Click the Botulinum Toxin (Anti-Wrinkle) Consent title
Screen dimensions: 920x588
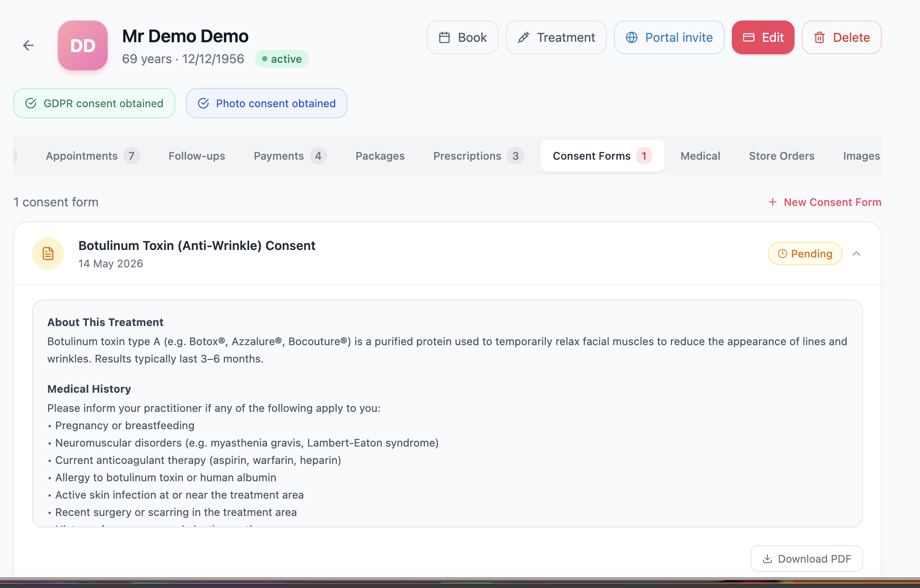(197, 246)
